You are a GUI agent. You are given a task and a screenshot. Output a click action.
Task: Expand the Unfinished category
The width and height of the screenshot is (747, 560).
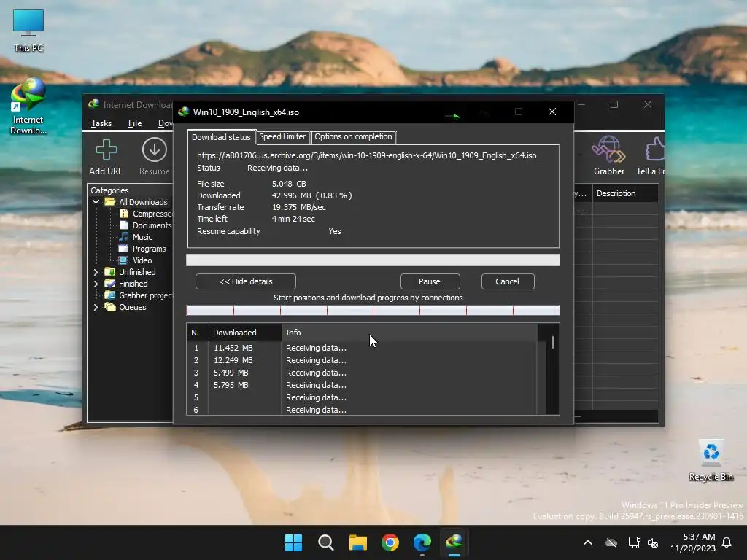coord(96,272)
